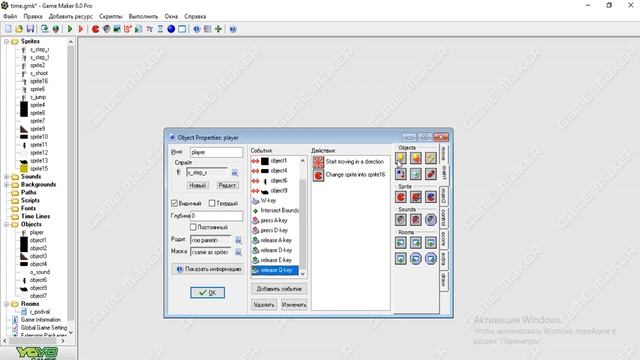The image size is (640, 360).
Task: Toggle the Постоянный checkbox
Action: 193,227
